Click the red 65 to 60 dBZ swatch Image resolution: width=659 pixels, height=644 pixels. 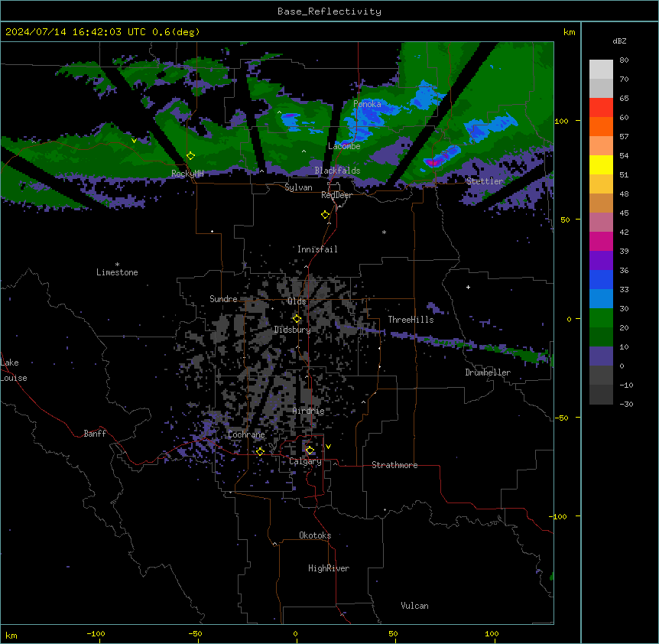point(601,108)
